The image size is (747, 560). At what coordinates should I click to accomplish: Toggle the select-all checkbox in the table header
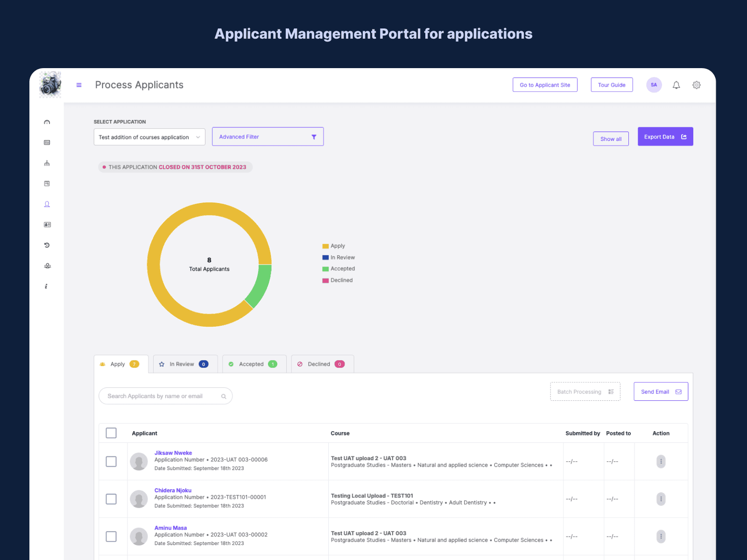[x=111, y=433]
